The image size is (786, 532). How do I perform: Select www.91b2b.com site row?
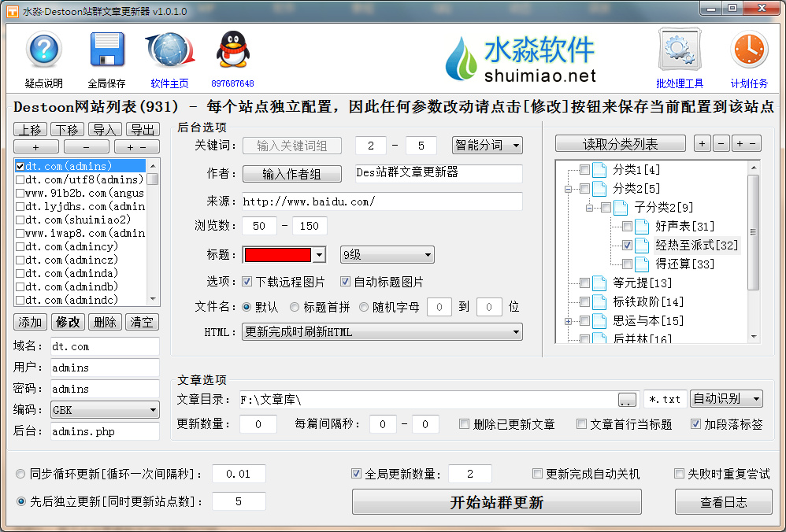[80, 193]
